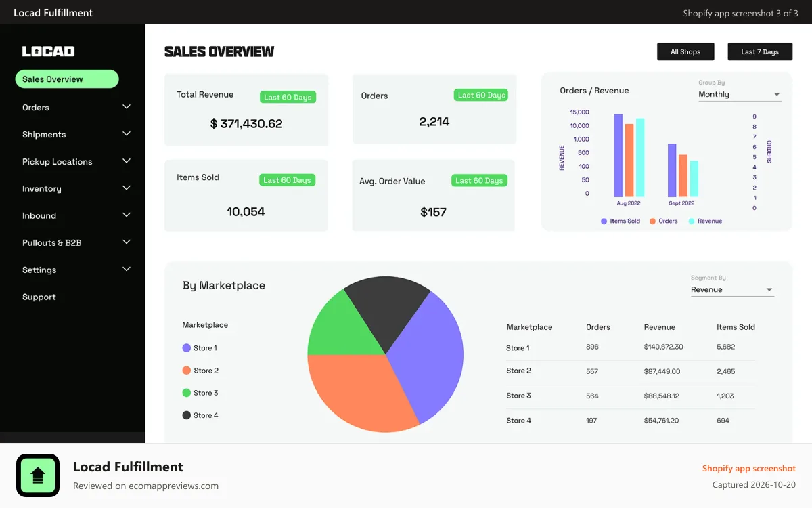
Task: Click the Items Sold column header in table
Action: click(x=736, y=327)
